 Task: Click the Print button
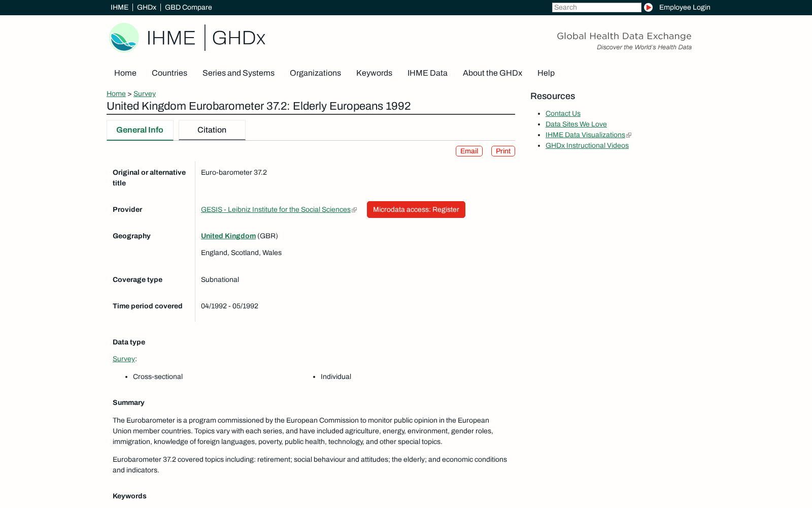(x=503, y=151)
